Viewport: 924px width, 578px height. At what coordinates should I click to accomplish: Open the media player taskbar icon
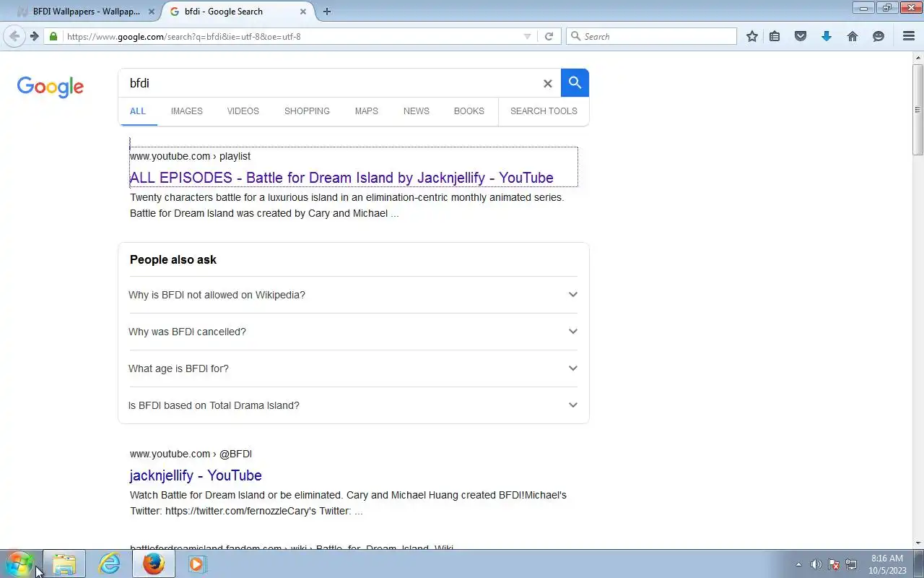pyautogui.click(x=197, y=564)
